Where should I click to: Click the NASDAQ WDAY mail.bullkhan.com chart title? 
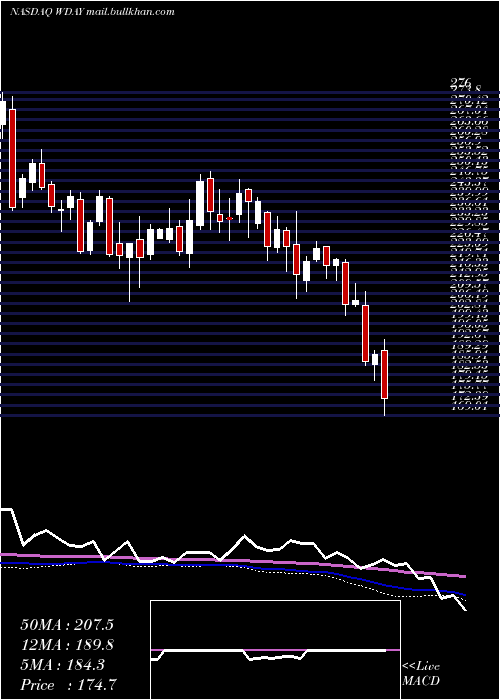click(x=92, y=12)
